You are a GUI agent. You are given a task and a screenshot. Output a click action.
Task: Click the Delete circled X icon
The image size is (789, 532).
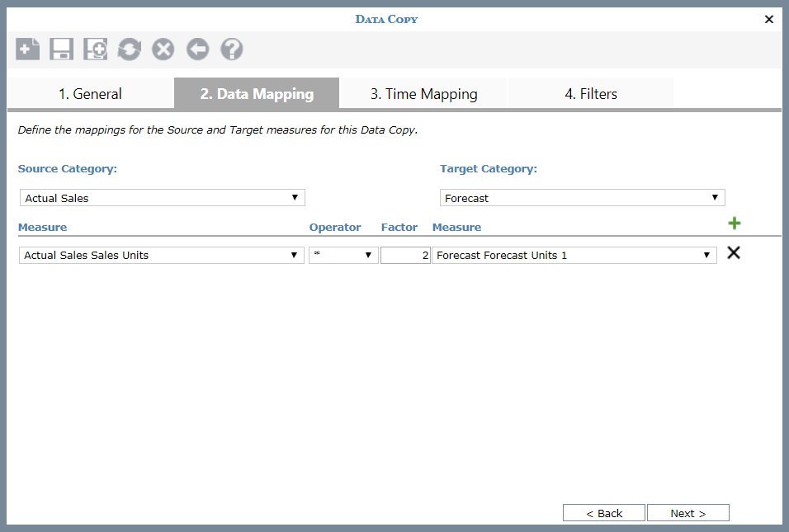(x=163, y=49)
